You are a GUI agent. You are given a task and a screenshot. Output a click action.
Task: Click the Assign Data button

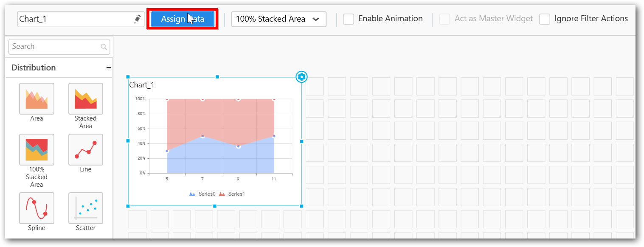(183, 19)
